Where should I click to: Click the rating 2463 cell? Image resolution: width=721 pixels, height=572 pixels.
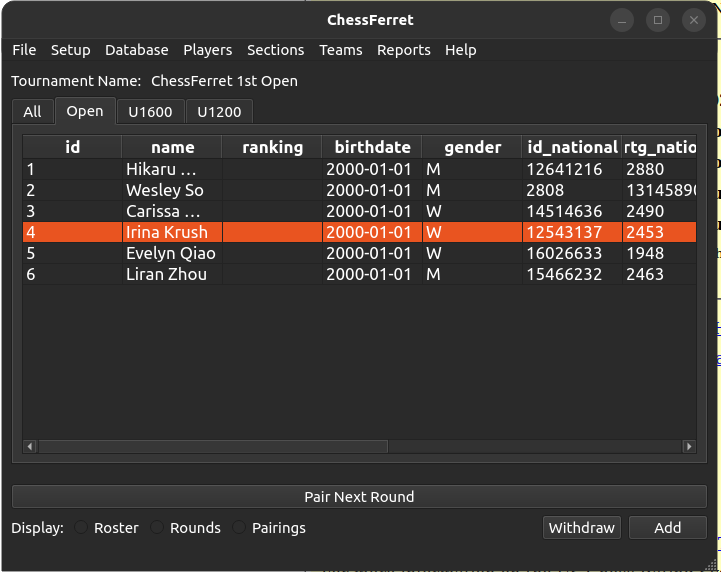(659, 275)
